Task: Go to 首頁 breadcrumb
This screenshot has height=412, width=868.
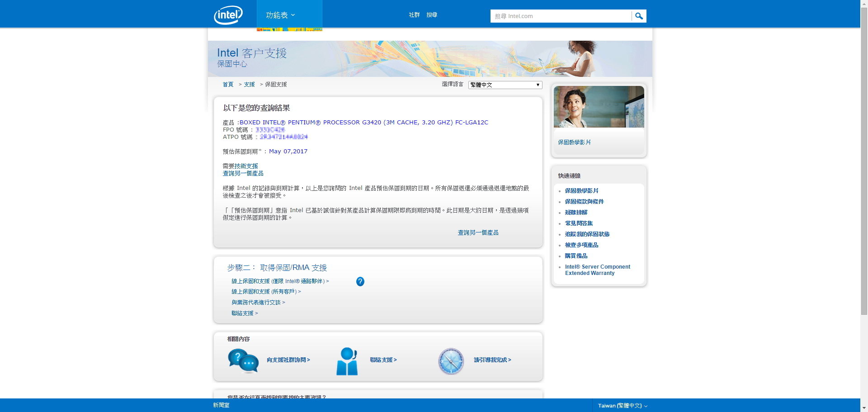Action: point(228,85)
